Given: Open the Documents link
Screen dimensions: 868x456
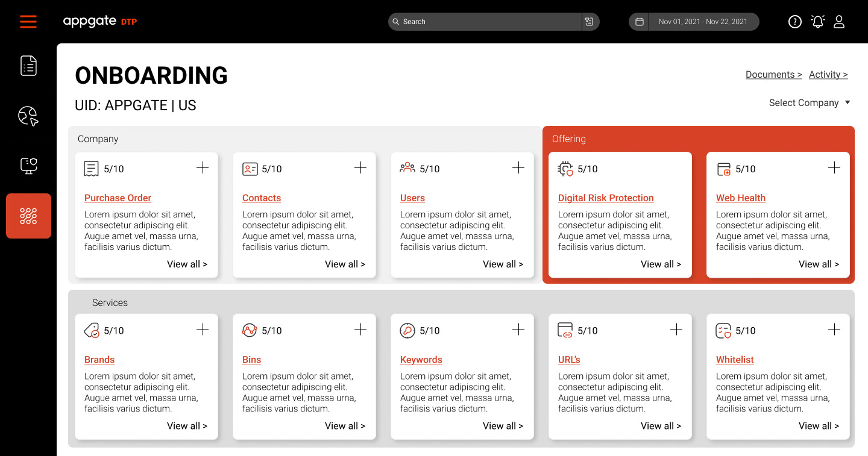Looking at the screenshot, I should (773, 75).
